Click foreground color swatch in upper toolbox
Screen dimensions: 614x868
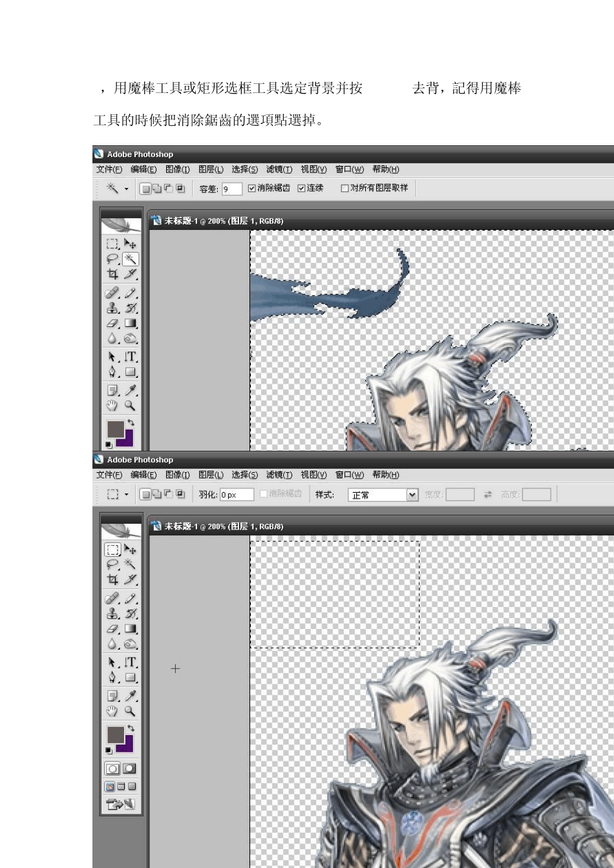(115, 428)
